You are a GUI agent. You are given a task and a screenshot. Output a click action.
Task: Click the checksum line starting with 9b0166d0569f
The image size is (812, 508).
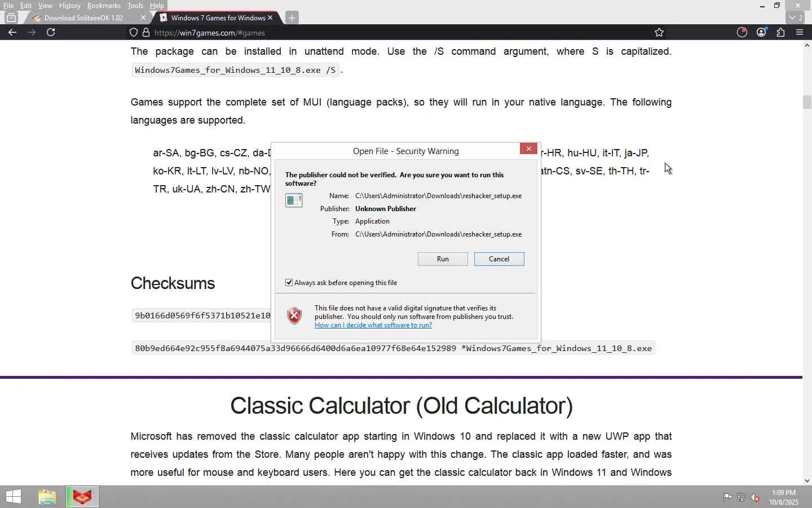[202, 316]
